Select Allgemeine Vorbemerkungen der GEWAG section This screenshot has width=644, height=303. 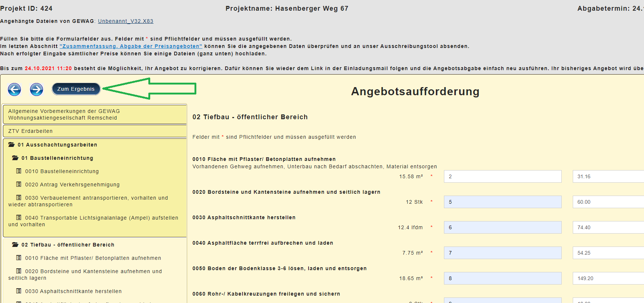point(94,114)
